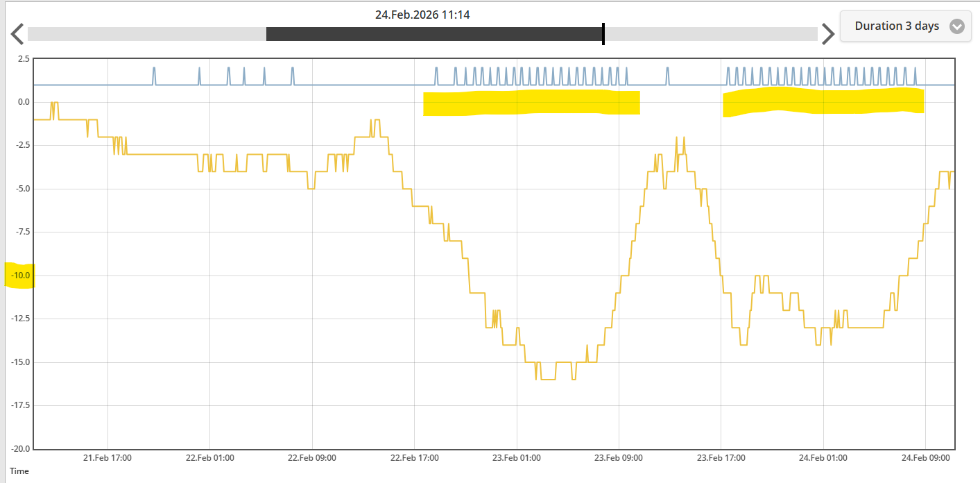Click the 24.Feb 09:00 x-axis label
Viewport: 980px width, 483px height.
coord(925,458)
